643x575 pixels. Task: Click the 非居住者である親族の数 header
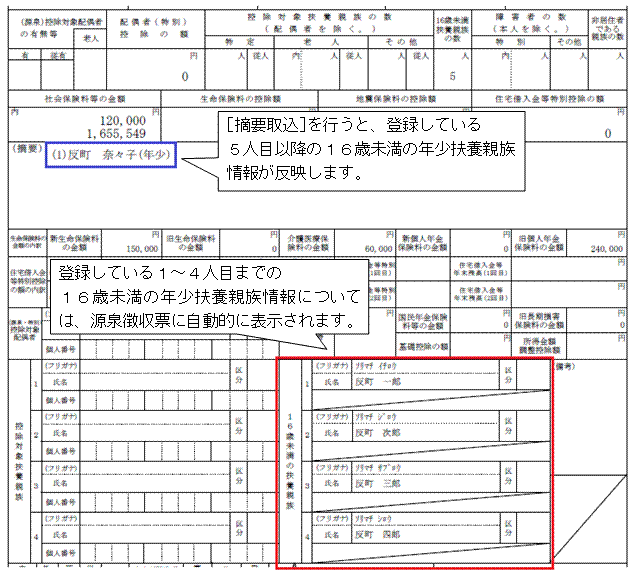[x=608, y=28]
